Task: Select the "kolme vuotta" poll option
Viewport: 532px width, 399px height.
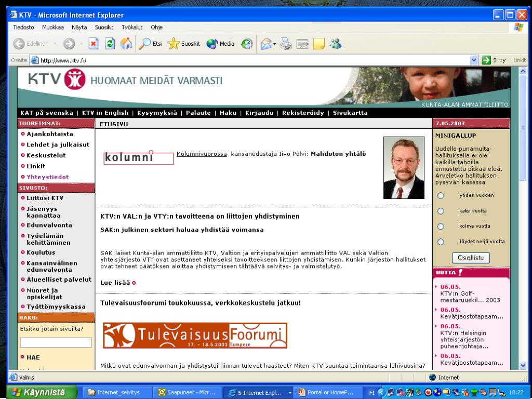Action: pyautogui.click(x=441, y=227)
